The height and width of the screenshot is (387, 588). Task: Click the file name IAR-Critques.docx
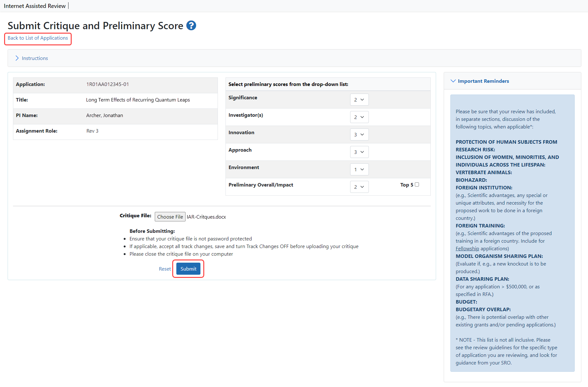pos(206,217)
